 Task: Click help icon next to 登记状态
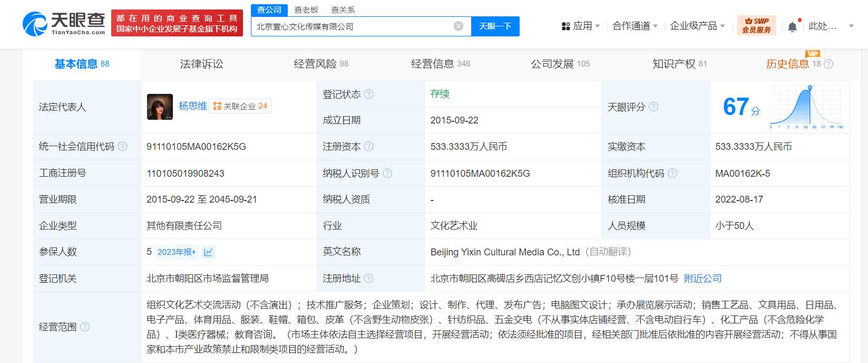[x=369, y=94]
